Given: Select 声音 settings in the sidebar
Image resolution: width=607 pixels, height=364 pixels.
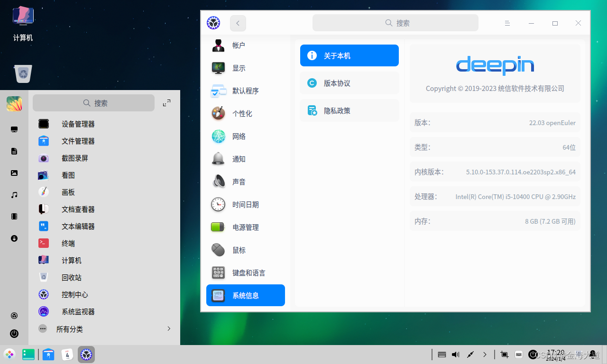Looking at the screenshot, I should pyautogui.click(x=239, y=182).
